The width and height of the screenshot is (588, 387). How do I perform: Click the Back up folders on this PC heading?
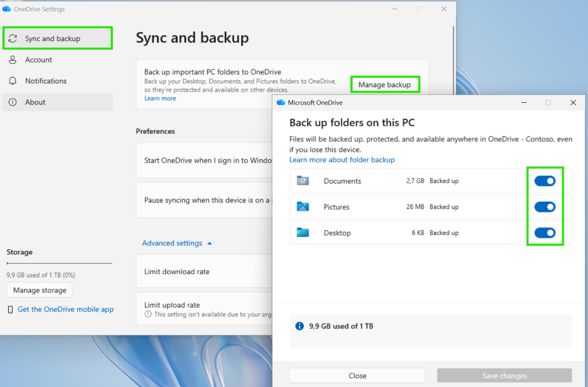point(352,123)
